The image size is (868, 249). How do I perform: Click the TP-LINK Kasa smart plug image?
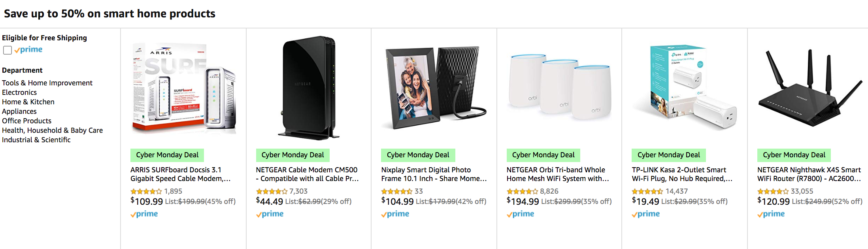685,88
